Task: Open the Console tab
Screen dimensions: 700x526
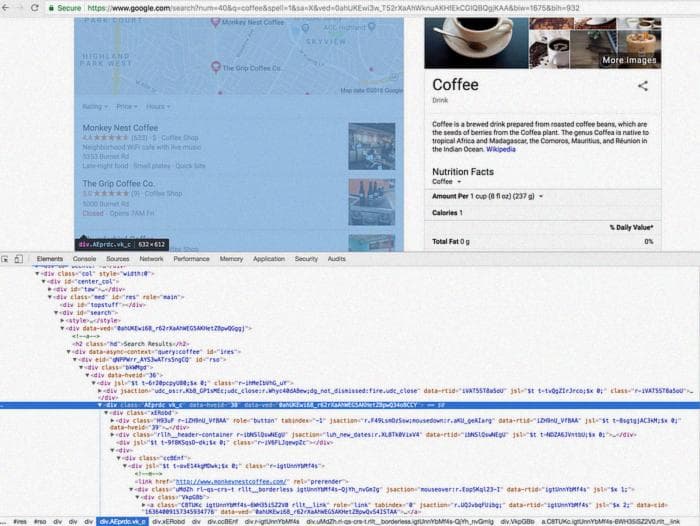Action: [84, 259]
